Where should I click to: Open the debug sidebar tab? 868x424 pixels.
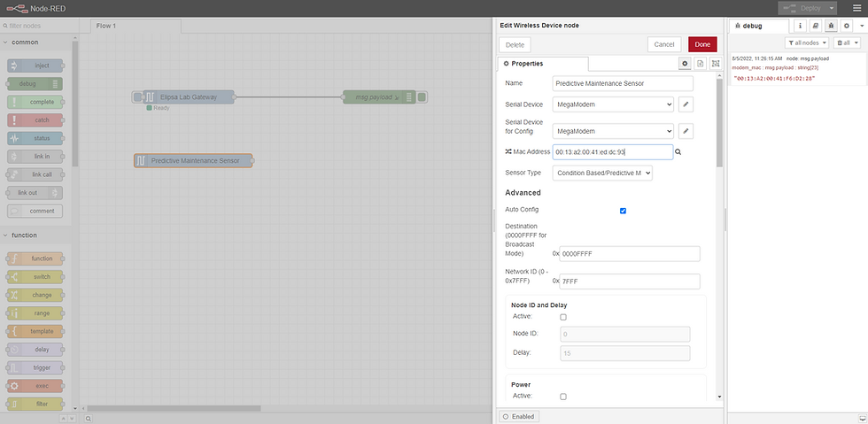(759, 26)
